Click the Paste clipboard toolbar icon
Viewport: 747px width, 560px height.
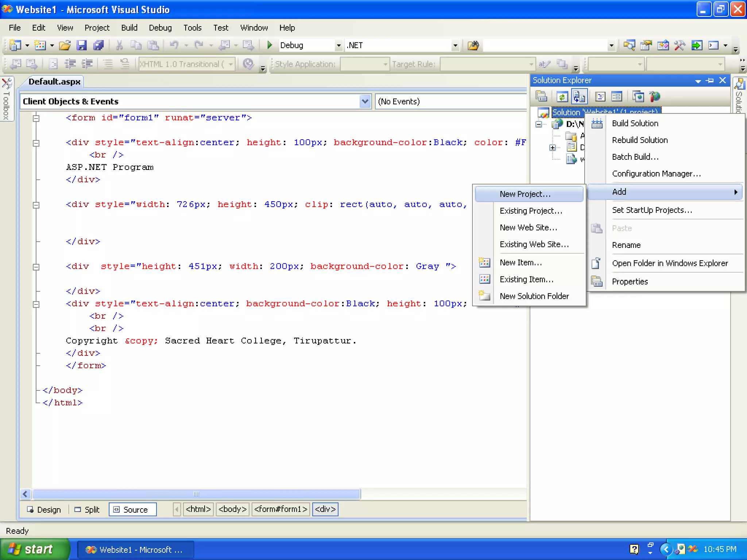pyautogui.click(x=153, y=45)
